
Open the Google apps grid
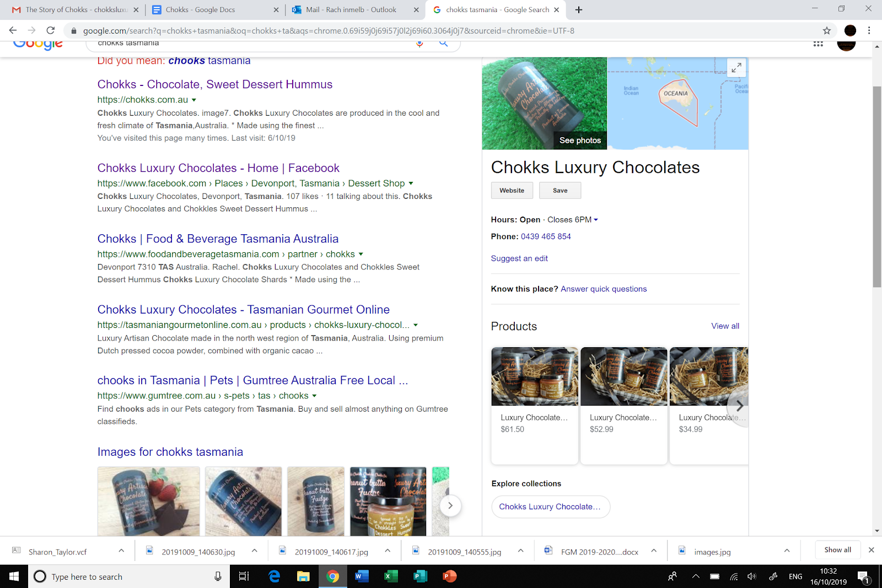tap(818, 44)
